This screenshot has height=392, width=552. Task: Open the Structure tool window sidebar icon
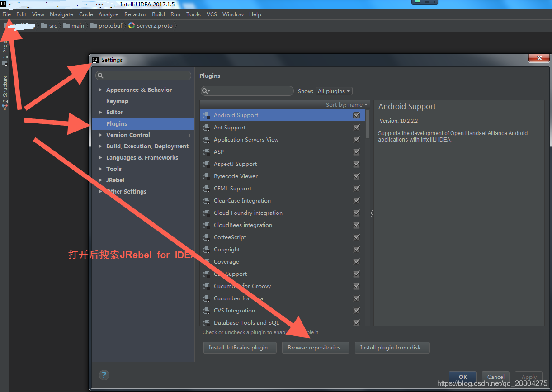coord(5,107)
